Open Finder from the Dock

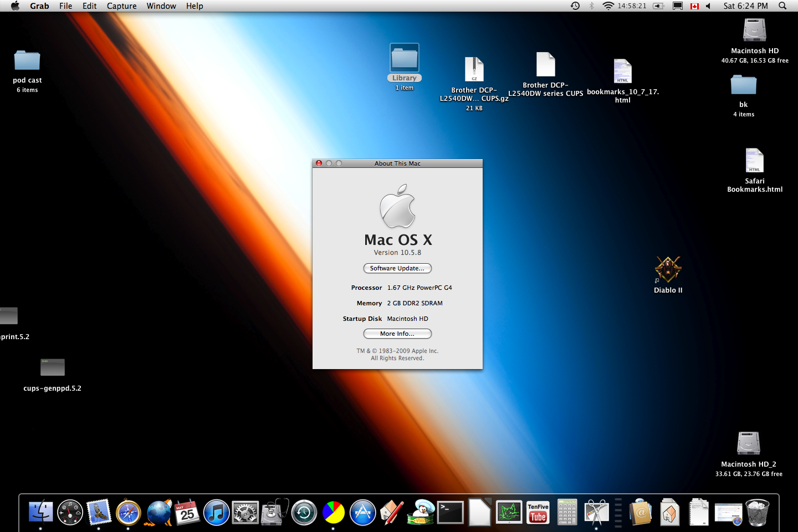tap(40, 512)
